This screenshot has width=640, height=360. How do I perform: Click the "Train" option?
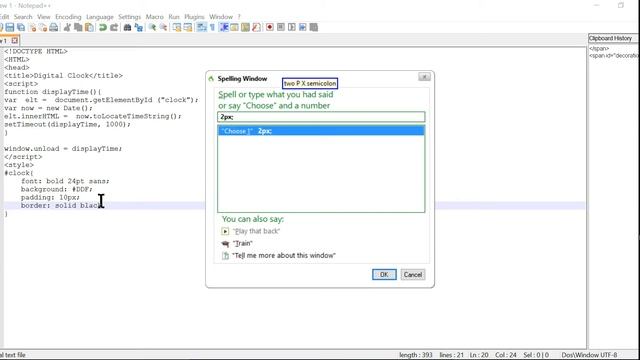pyautogui.click(x=242, y=243)
